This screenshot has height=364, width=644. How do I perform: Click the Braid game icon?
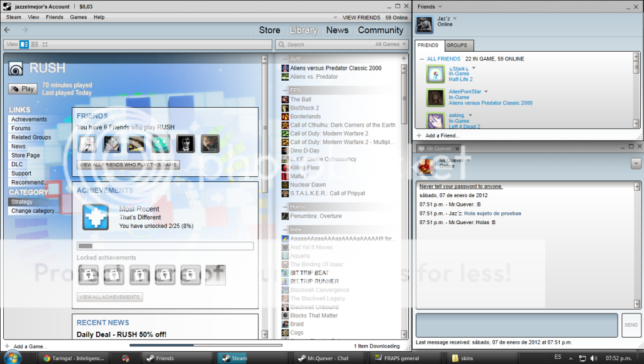pos(285,324)
